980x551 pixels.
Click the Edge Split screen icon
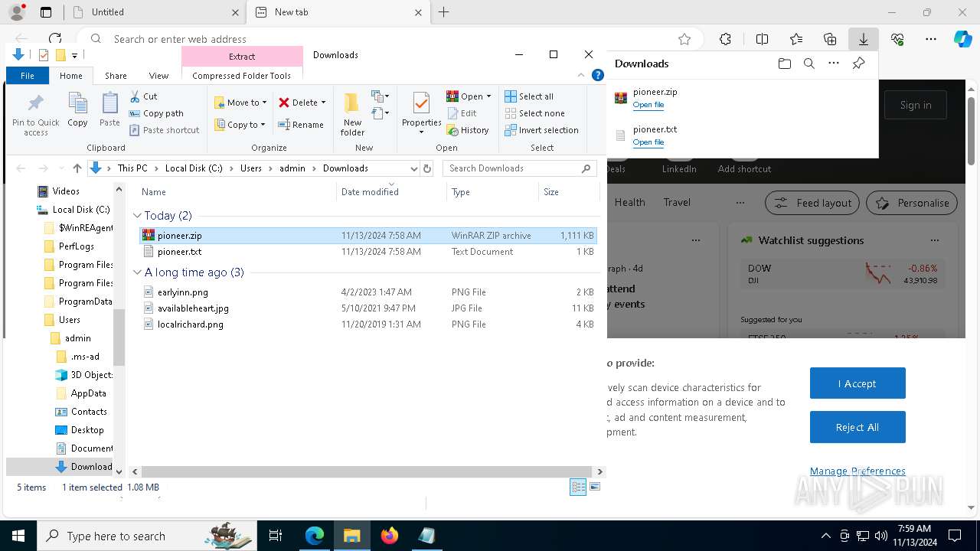pos(762,39)
